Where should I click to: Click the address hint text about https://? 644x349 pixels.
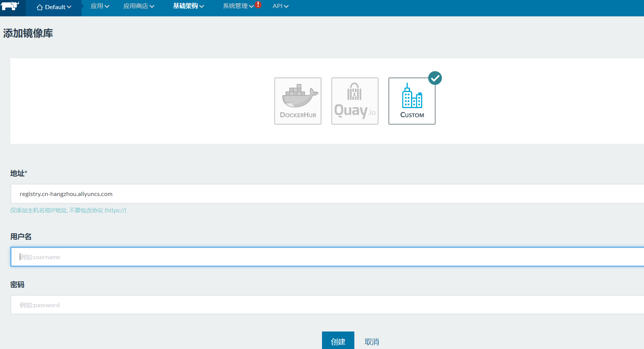click(69, 210)
